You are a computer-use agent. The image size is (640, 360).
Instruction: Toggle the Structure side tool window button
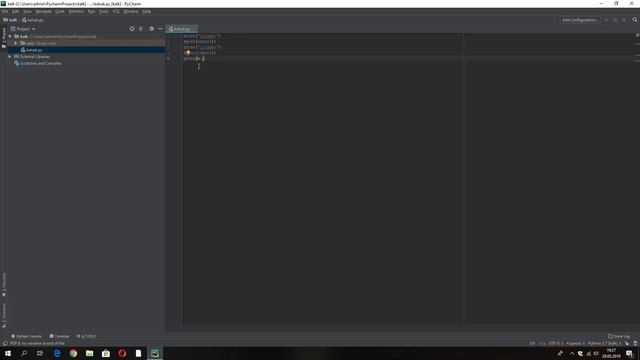4,316
